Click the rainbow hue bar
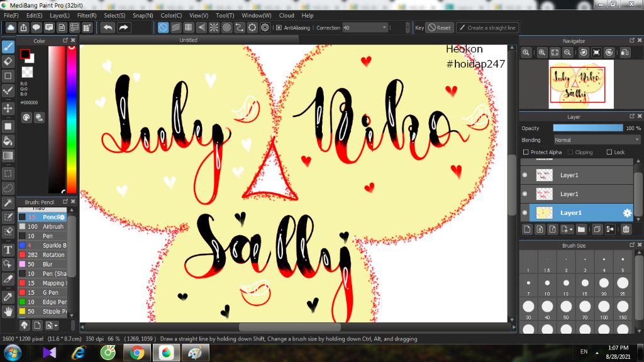644x362 pixels. pyautogui.click(x=72, y=119)
